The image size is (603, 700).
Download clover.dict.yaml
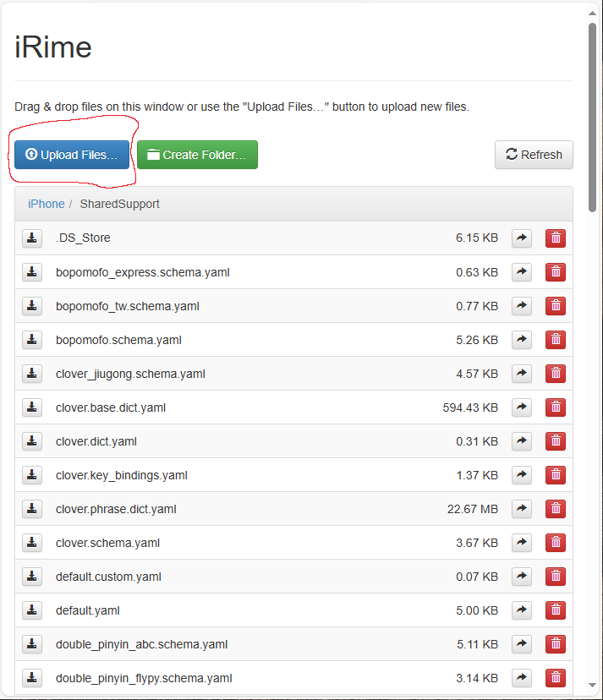(32, 441)
